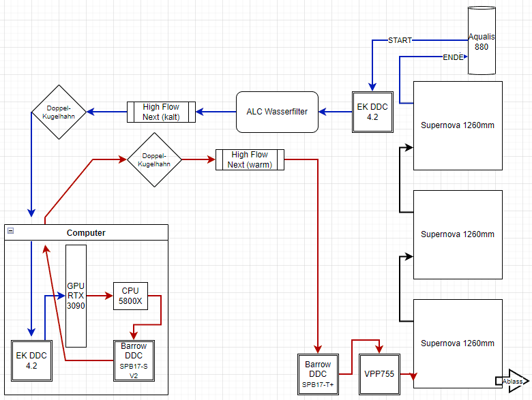This screenshot has width=532, height=400.
Task: Select the Aqualis 880 reservoir cylinder
Action: 482,40
